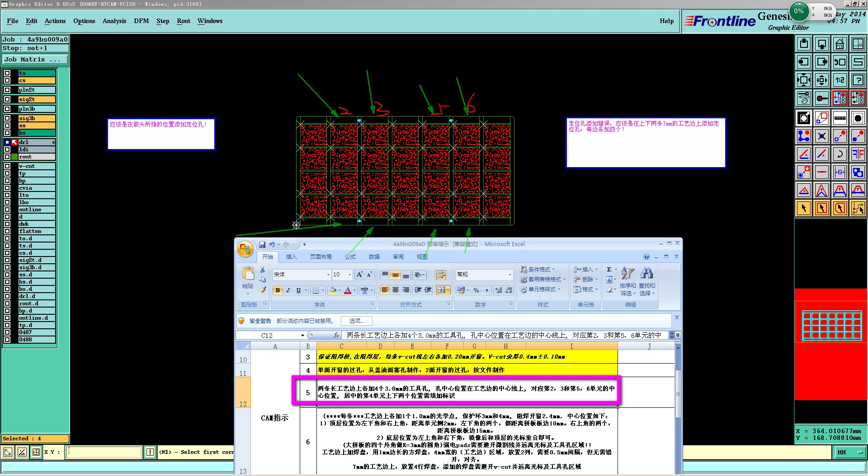Click the pan right arrow icon
868x476 pixels.
[822, 62]
